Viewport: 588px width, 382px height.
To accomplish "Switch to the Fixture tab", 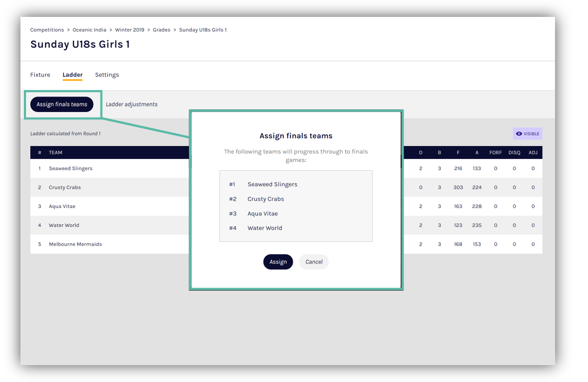I will point(40,75).
